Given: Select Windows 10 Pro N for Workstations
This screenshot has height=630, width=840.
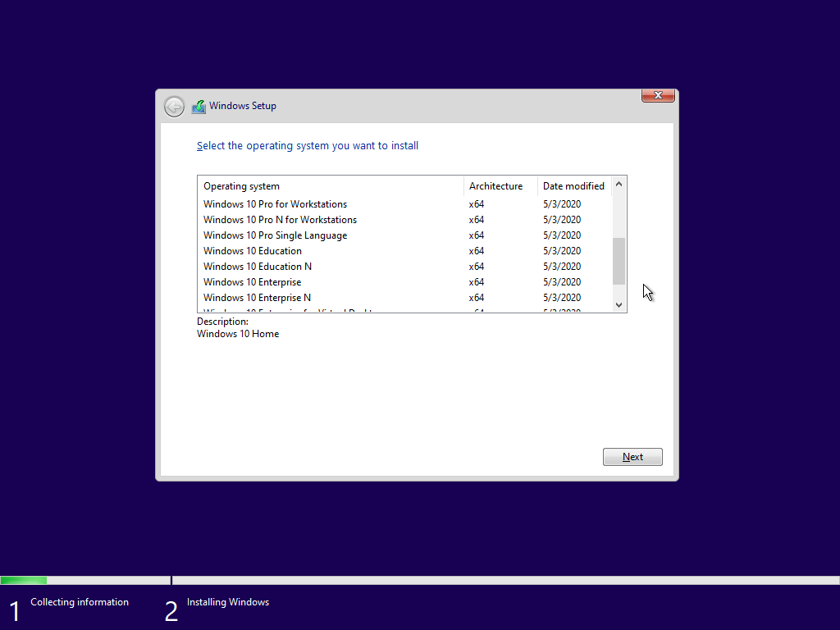Looking at the screenshot, I should pyautogui.click(x=404, y=220).
